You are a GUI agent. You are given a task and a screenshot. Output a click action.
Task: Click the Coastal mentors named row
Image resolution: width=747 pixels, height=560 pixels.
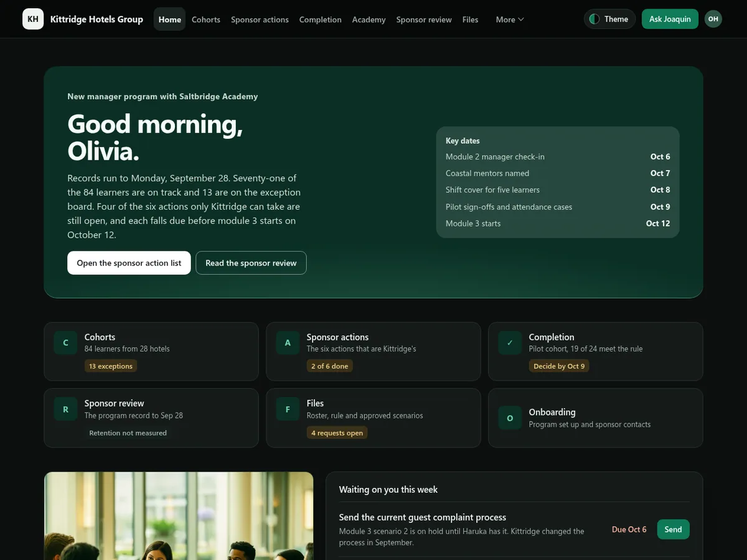pos(558,174)
